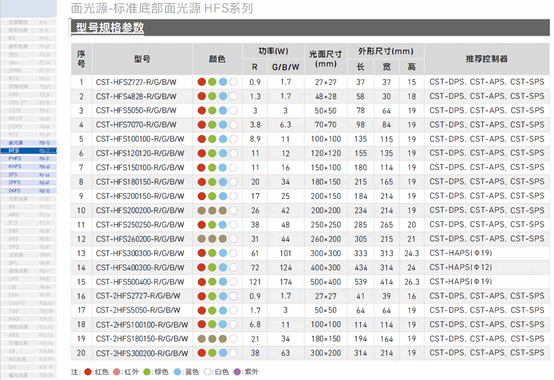Viewport: 554px width, 380px height.
Task: Click the 型号 column header
Action: tap(142, 59)
